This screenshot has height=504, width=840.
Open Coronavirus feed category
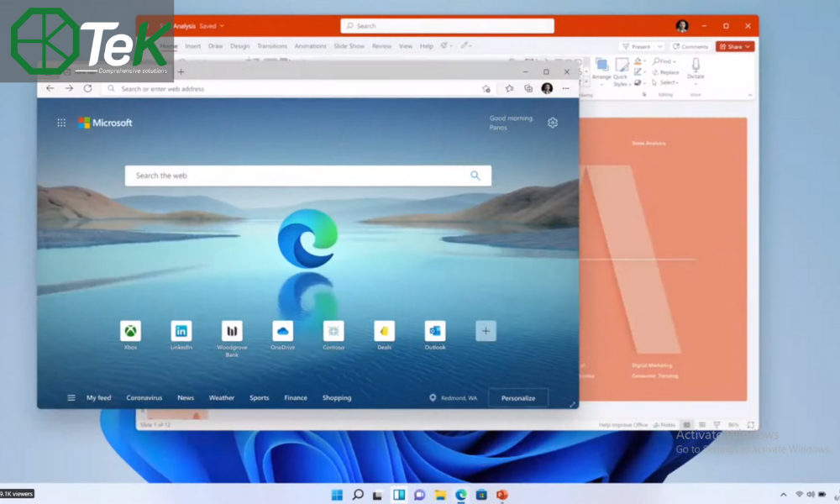point(144,397)
